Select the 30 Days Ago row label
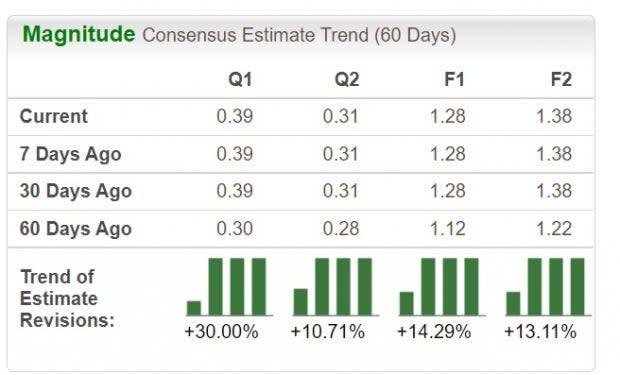This screenshot has width=620, height=375. [76, 191]
